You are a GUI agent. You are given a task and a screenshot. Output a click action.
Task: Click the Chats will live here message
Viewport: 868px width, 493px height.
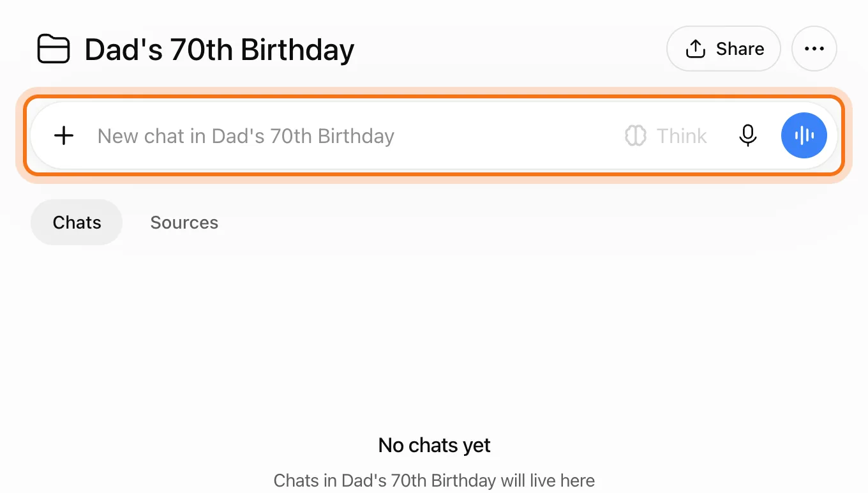point(434,480)
